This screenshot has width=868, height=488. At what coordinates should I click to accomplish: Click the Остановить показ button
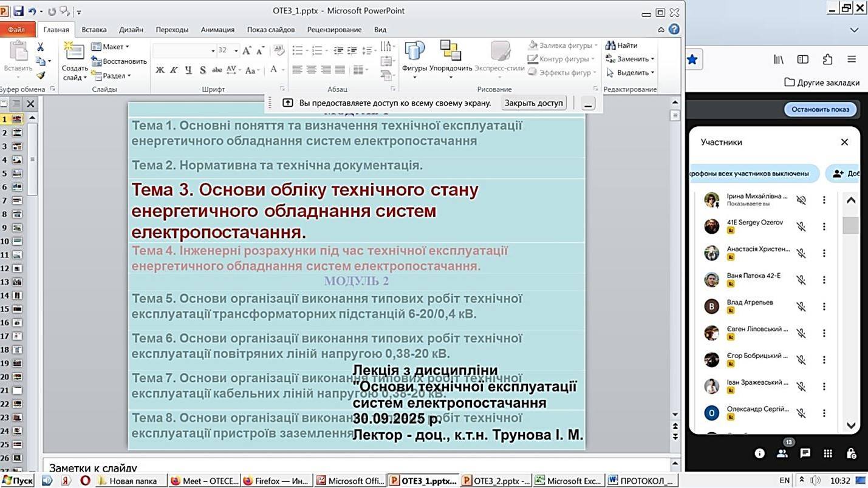[x=820, y=109]
